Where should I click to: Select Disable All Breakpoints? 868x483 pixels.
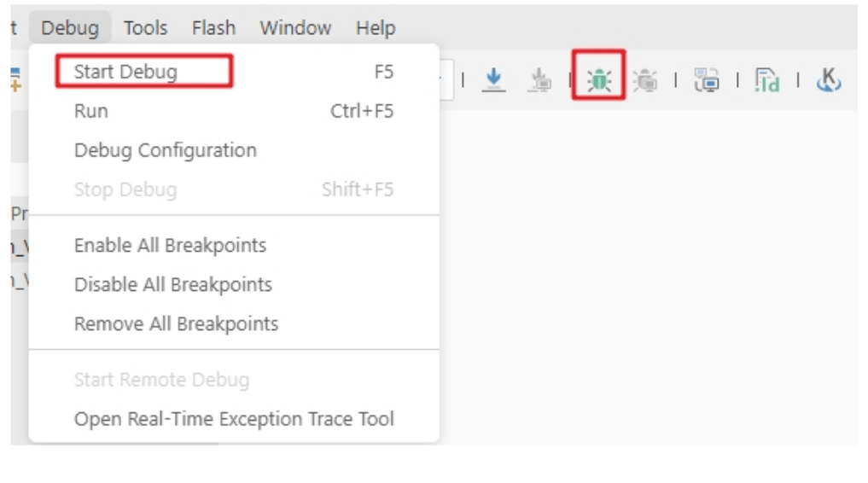coord(234,284)
